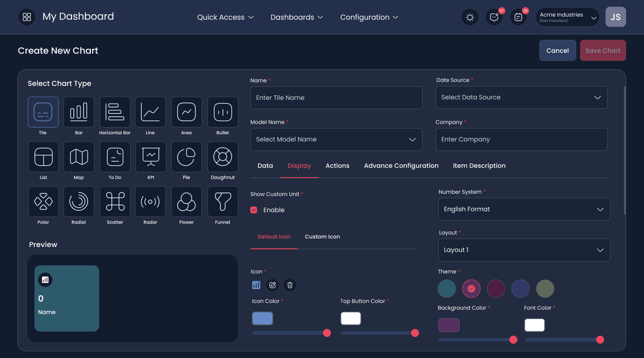Toggle light mode with the sun icon
This screenshot has width=644, height=358.
[x=470, y=17]
